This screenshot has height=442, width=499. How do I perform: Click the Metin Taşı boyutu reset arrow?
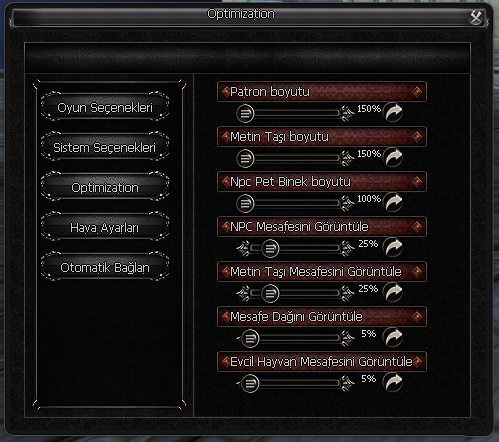(393, 157)
